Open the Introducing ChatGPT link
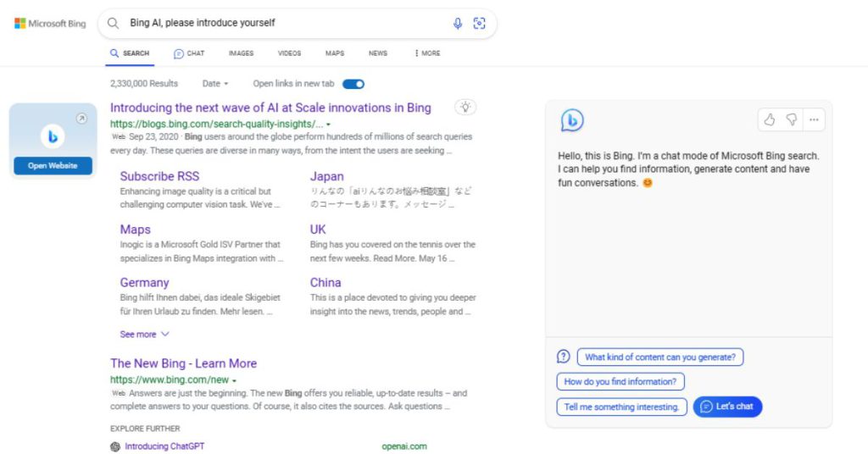Image resolution: width=868 pixels, height=454 pixels. [x=164, y=446]
